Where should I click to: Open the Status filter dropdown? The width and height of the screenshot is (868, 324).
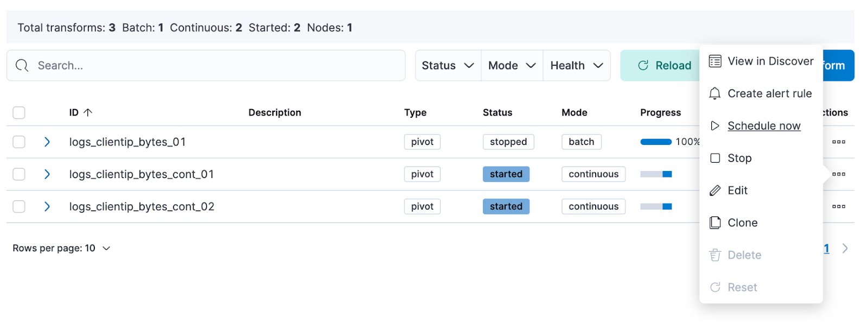point(448,66)
